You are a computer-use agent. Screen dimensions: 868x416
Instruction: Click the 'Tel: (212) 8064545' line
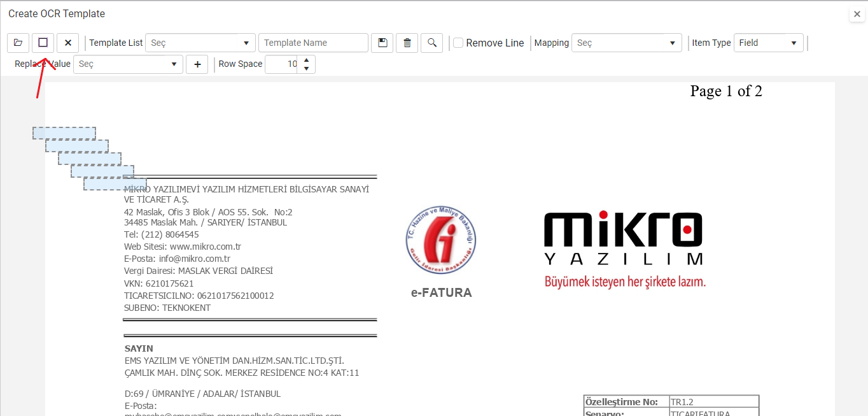(x=162, y=234)
